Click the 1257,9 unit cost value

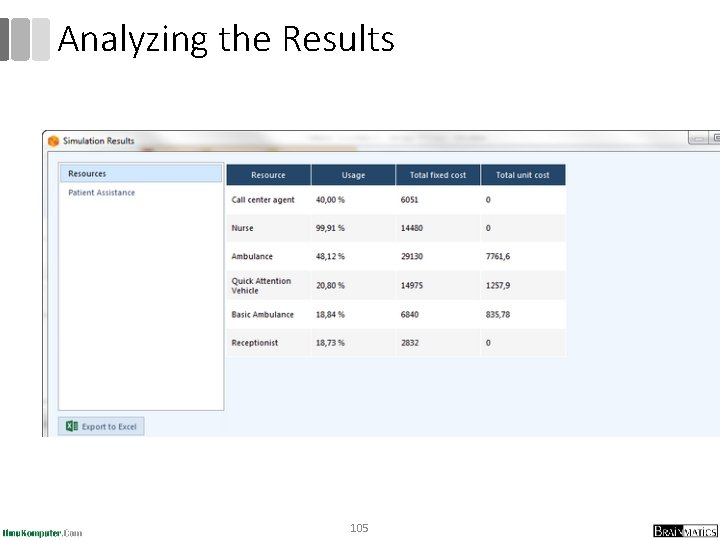[498, 285]
